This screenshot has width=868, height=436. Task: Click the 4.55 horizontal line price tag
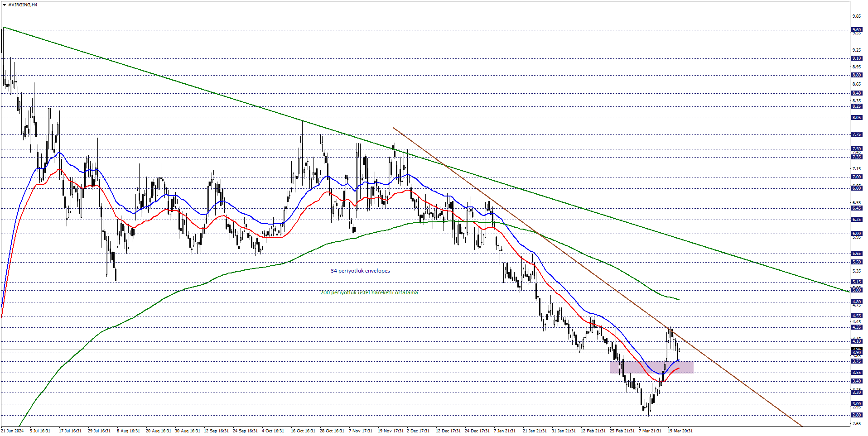tap(857, 316)
